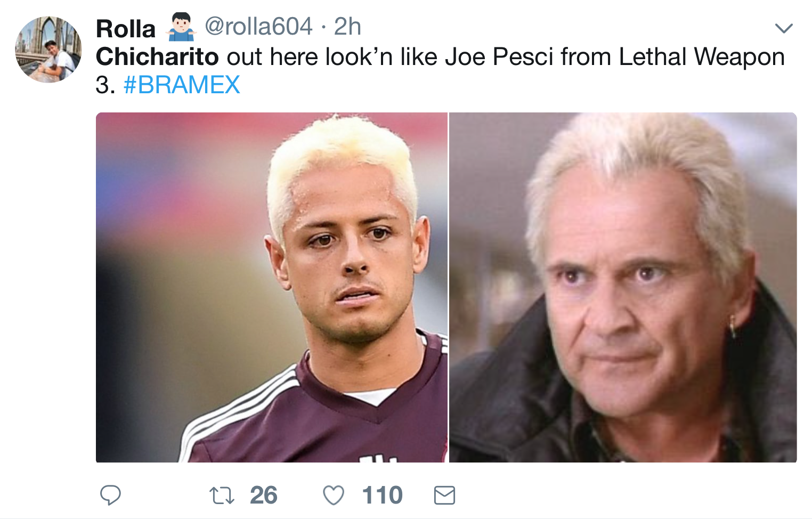Viewport: 812px width, 519px height.
Task: Open the Rolla display name profile link
Action: point(126,28)
